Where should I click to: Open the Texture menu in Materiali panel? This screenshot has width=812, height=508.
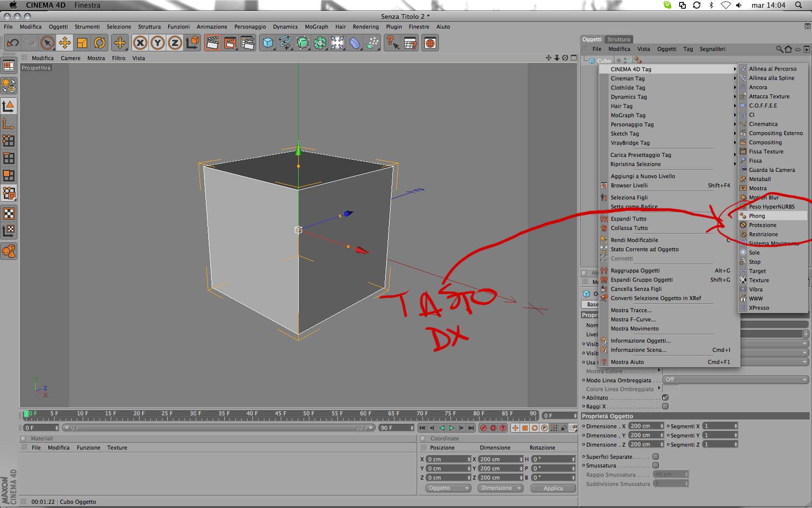(x=117, y=448)
